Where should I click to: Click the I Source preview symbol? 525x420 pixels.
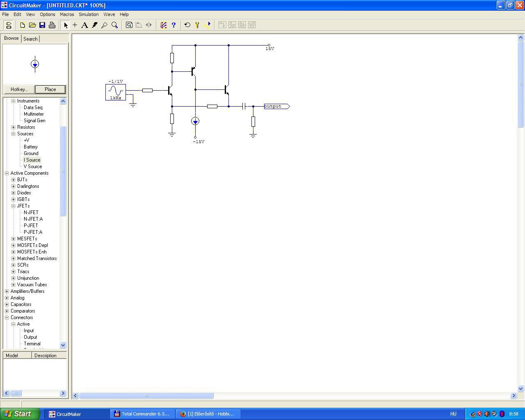point(35,64)
